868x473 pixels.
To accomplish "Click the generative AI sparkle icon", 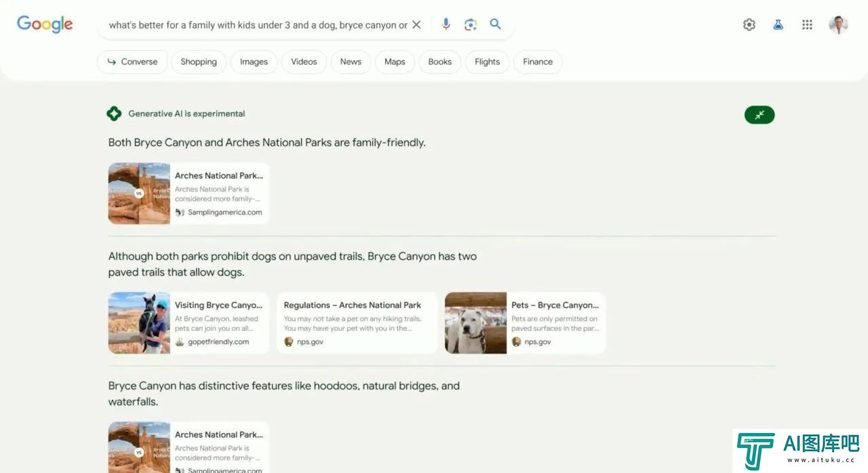I will (x=114, y=113).
